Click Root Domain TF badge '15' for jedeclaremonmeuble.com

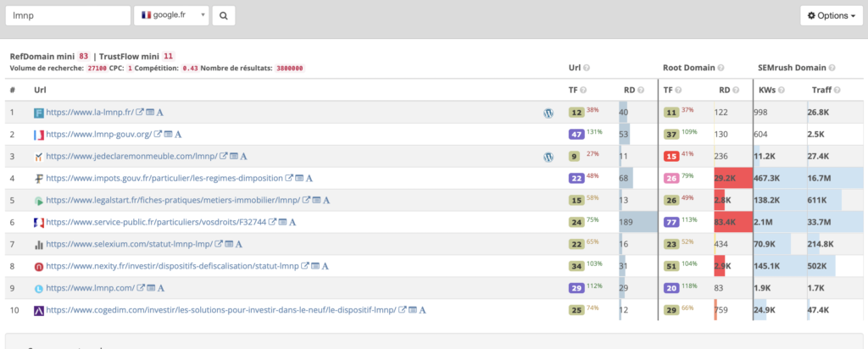[671, 157]
